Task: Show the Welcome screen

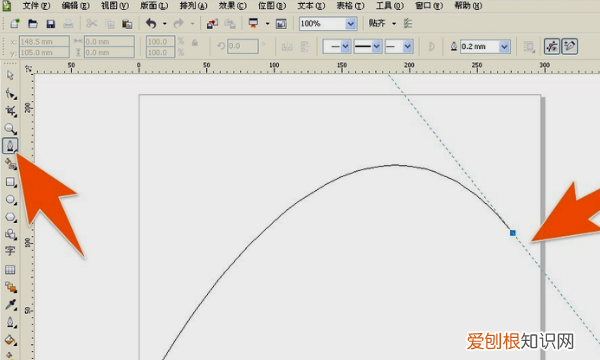Action: (281, 24)
